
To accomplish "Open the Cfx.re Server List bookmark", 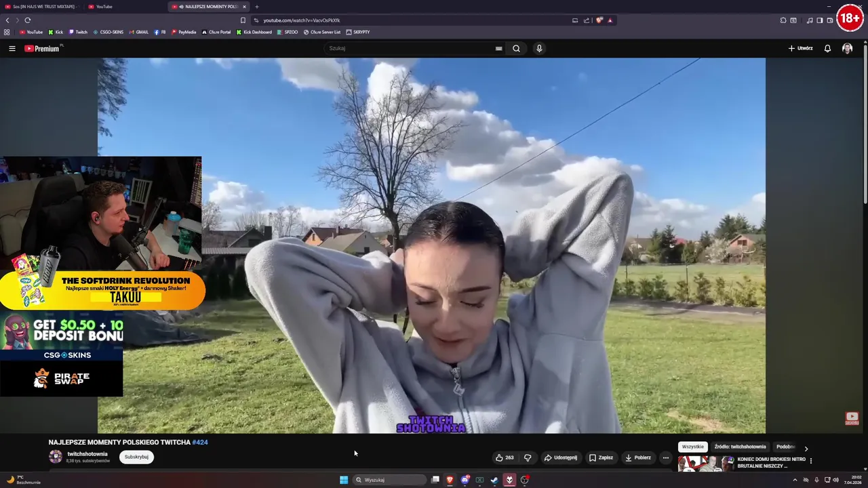I will click(x=322, y=32).
